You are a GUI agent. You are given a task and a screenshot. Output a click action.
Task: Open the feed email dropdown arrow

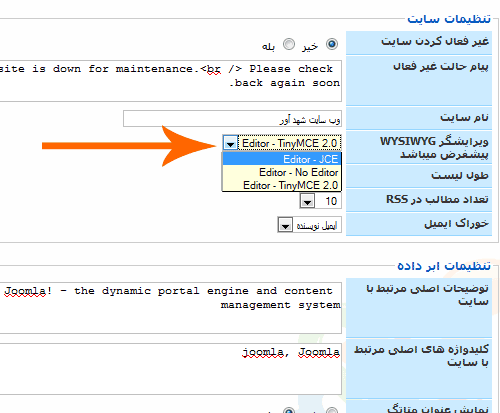pyautogui.click(x=285, y=225)
